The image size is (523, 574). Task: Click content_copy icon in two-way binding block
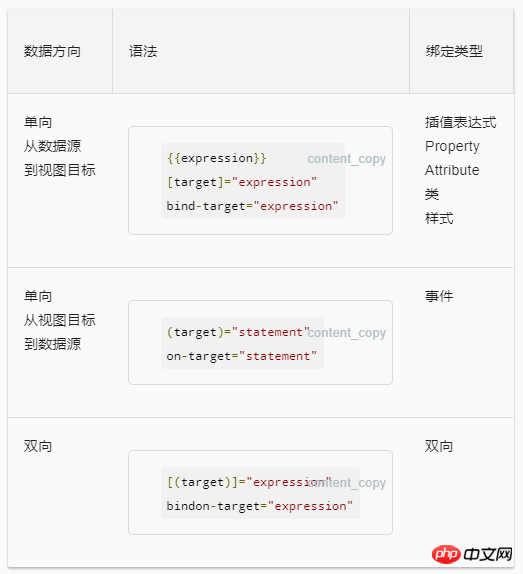(347, 482)
